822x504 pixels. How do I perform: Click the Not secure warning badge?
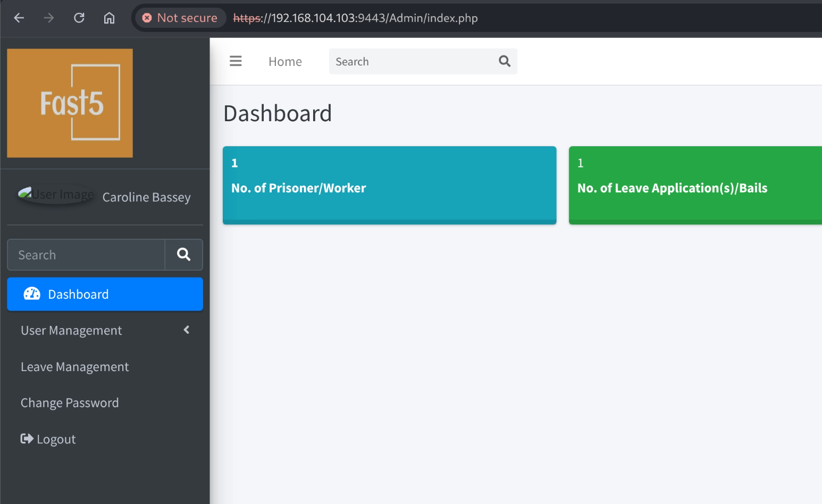coord(180,18)
